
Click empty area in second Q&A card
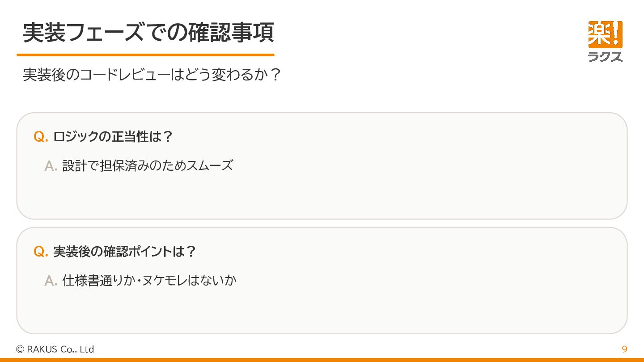click(402, 308)
